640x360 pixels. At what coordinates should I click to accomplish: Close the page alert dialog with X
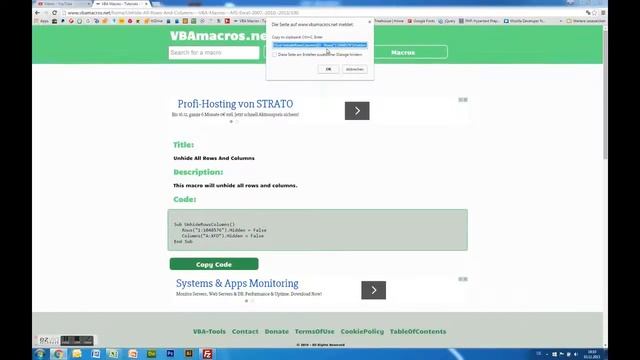[x=369, y=22]
